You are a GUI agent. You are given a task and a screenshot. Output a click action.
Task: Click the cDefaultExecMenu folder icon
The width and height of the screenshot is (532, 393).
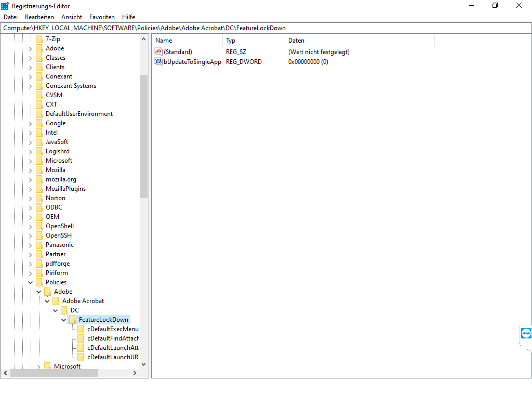pos(81,329)
